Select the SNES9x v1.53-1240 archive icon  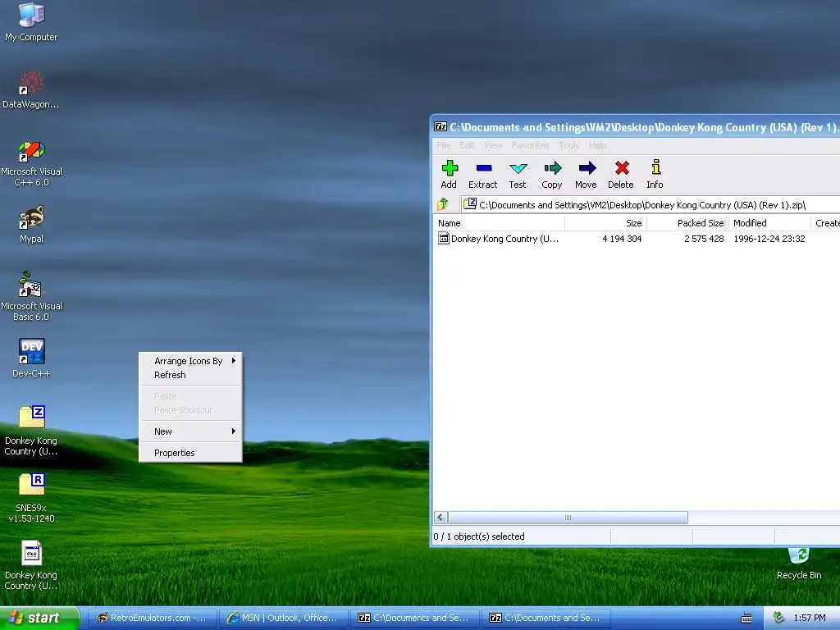[x=31, y=498]
